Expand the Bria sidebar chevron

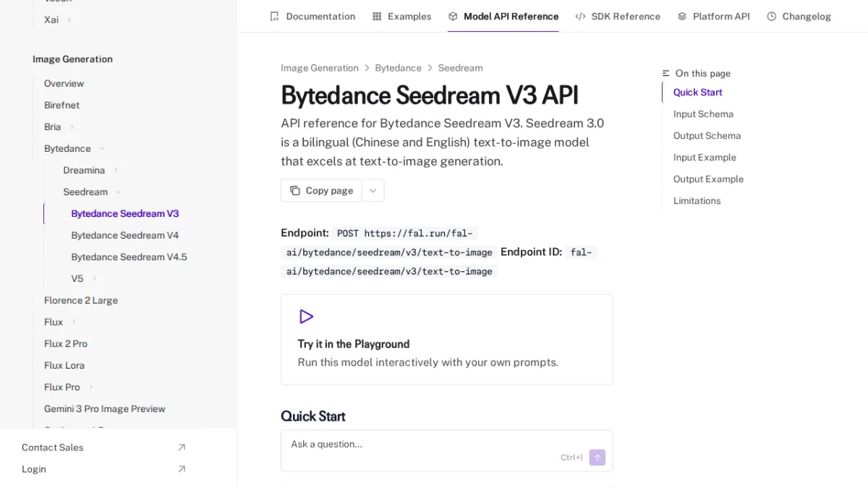(x=72, y=127)
